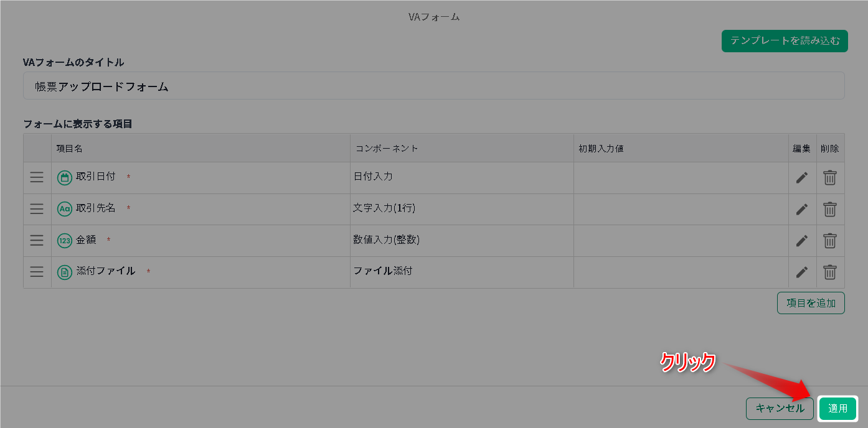Viewport: 868px width, 428px height.
Task: Click the drag handle of 取引日付 row
Action: (37, 177)
